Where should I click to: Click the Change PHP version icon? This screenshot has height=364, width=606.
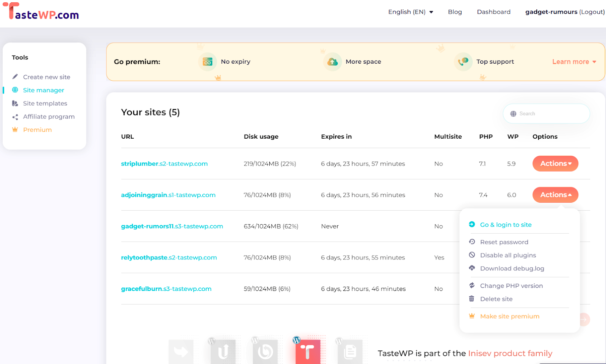(x=472, y=285)
